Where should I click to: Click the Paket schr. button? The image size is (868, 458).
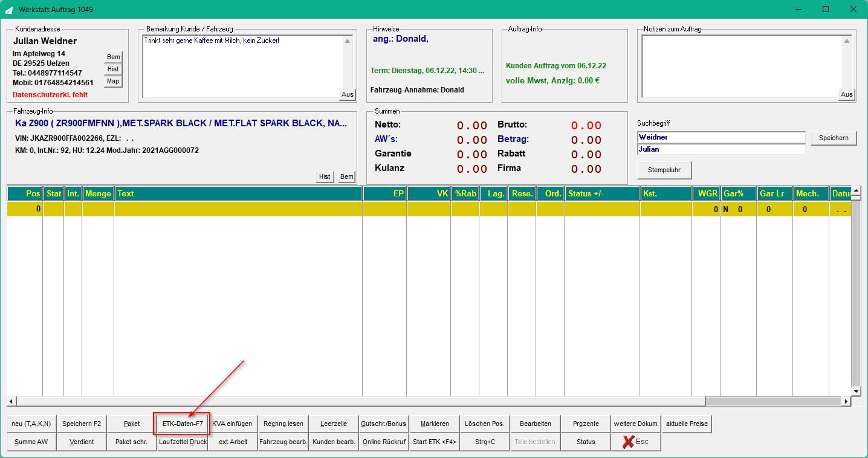click(132, 442)
